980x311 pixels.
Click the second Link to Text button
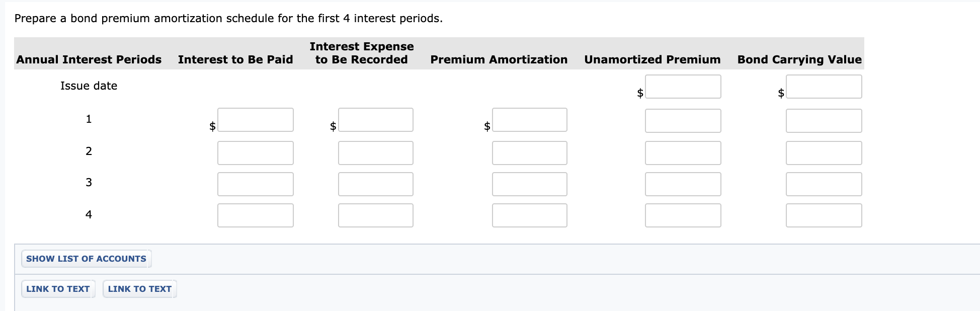[x=139, y=288]
